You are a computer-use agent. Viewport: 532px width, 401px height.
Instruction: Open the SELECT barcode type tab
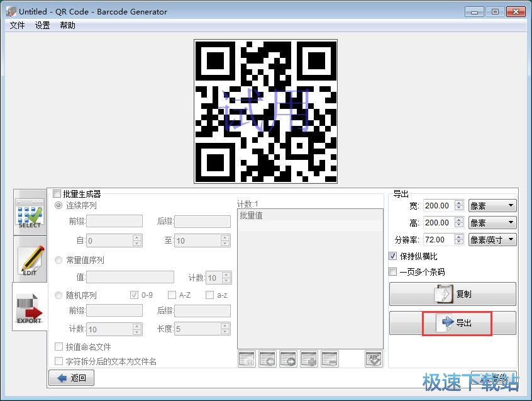30,213
